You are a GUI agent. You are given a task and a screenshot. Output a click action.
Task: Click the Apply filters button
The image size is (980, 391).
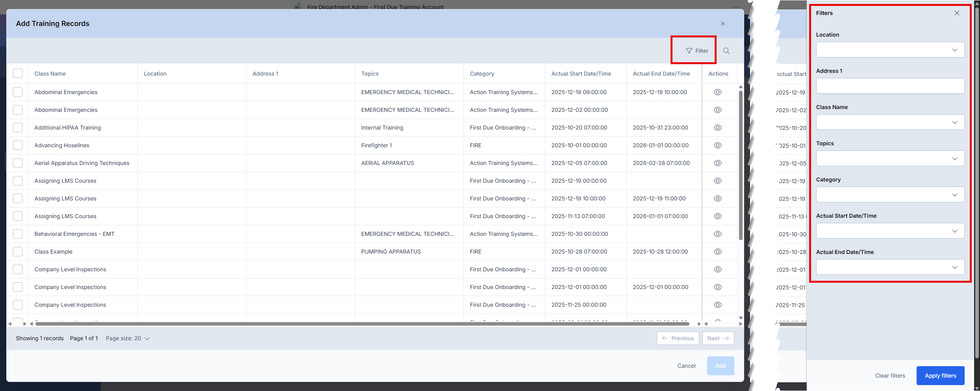pyautogui.click(x=940, y=376)
